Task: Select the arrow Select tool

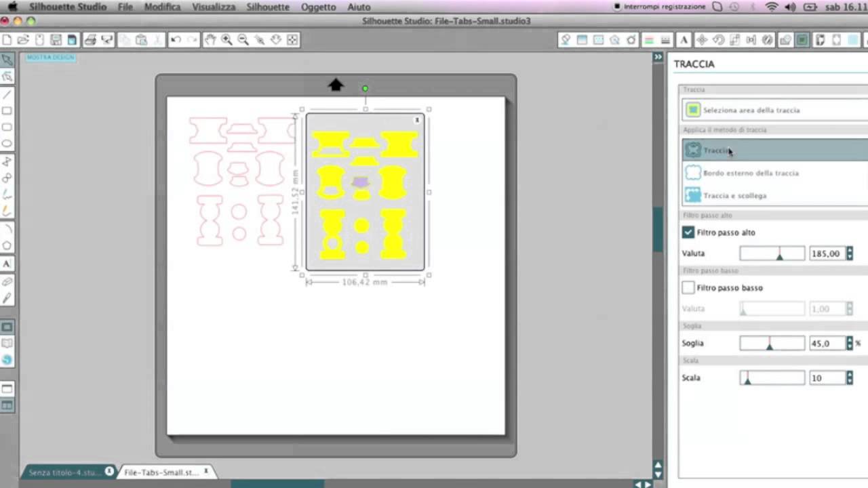Action: click(7, 60)
